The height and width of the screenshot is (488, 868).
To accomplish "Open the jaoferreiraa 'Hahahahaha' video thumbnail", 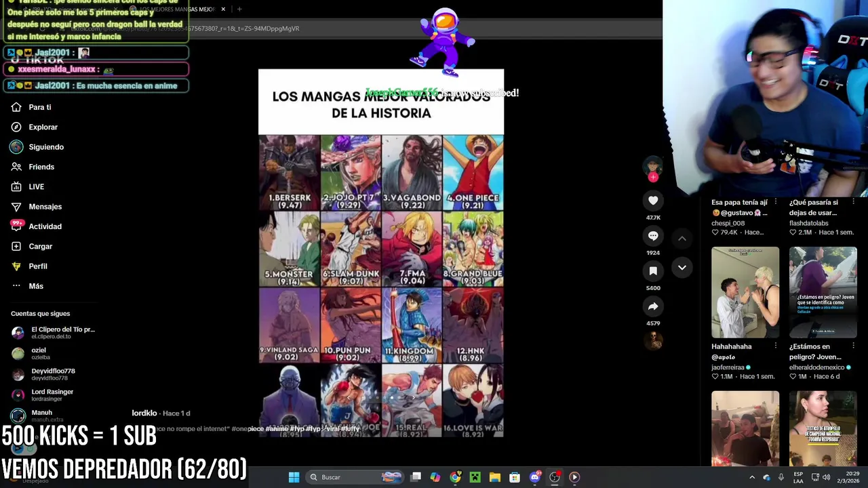I will tap(745, 292).
